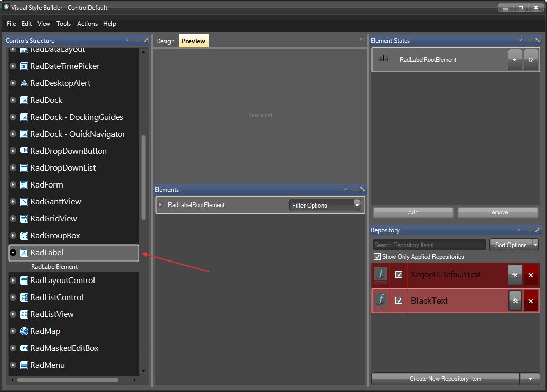This screenshot has height=392, width=547.
Task: Click the RadGridView control icon
Action: (24, 218)
